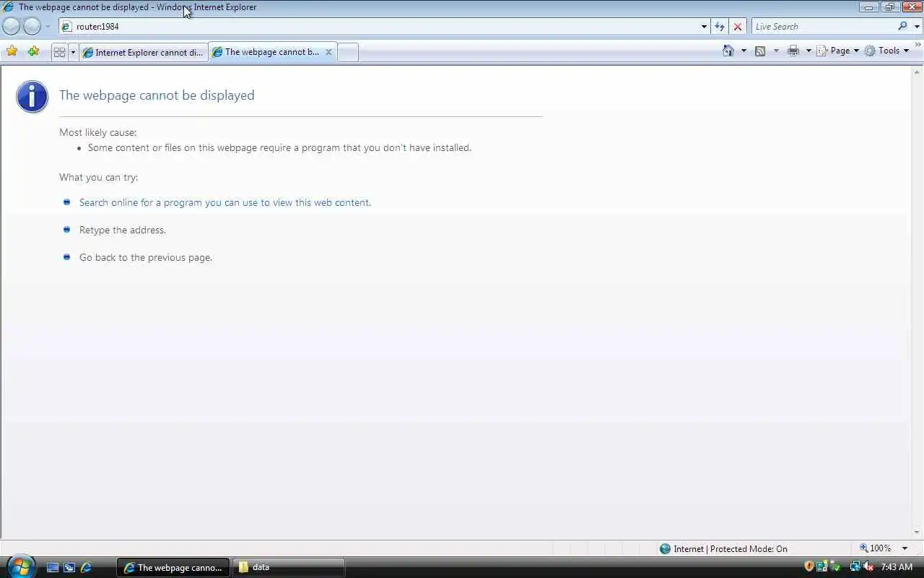Click the Quick Tabs grid icon
Image resolution: width=924 pixels, height=578 pixels.
pyautogui.click(x=59, y=52)
